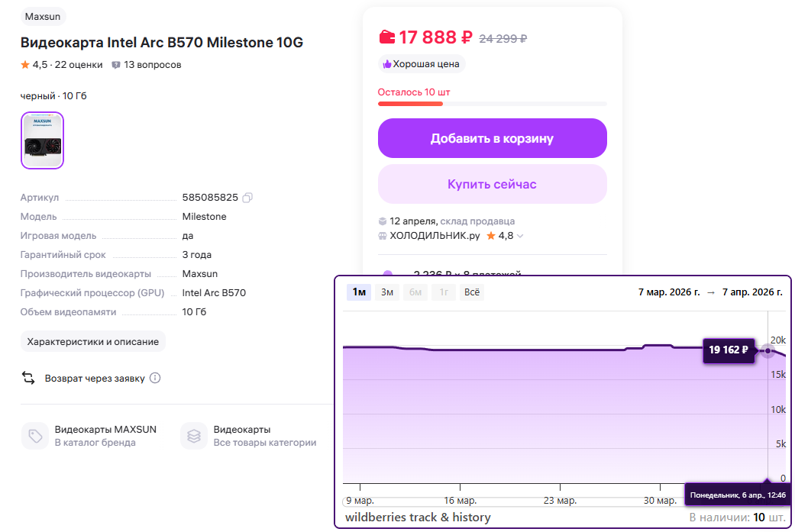
Task: Click the orange rating star icon
Action: pos(25,65)
